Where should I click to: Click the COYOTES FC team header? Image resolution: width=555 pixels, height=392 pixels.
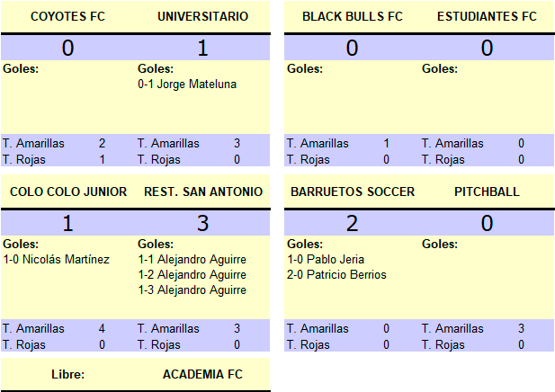point(68,16)
